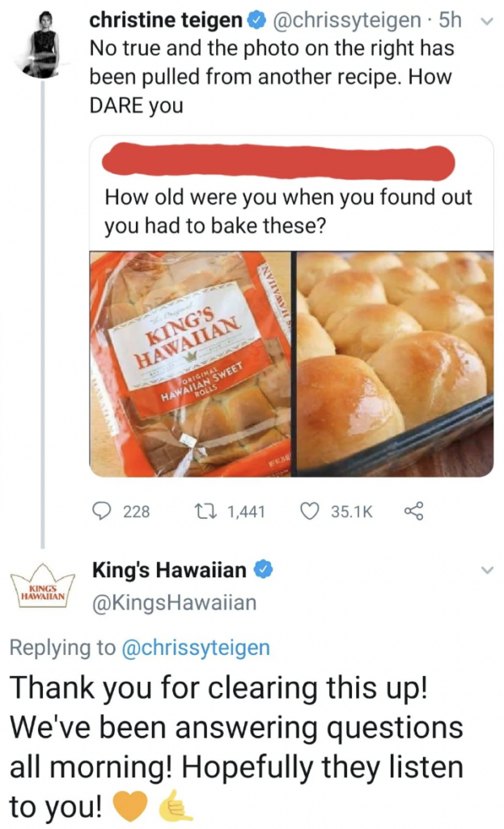Click the reply speech bubble icon

point(101,512)
